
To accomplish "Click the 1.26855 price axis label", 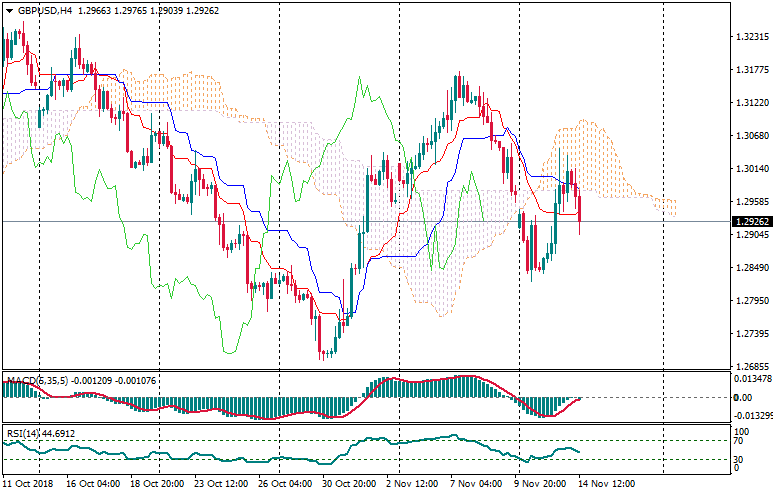I will point(750,367).
